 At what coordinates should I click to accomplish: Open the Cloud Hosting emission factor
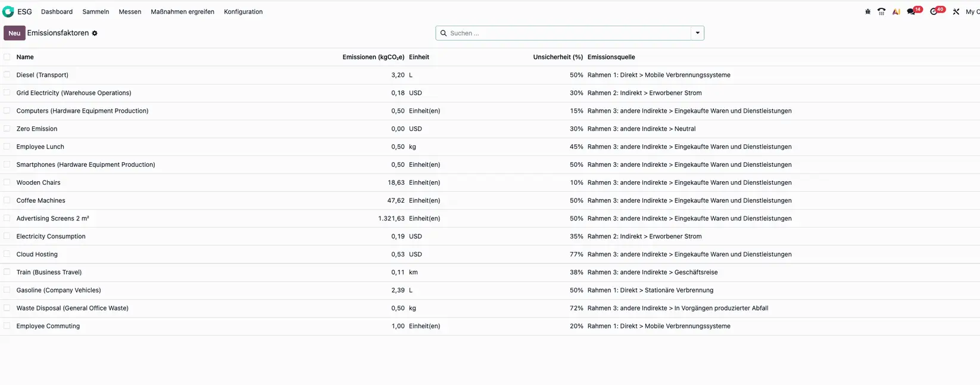coord(37,254)
